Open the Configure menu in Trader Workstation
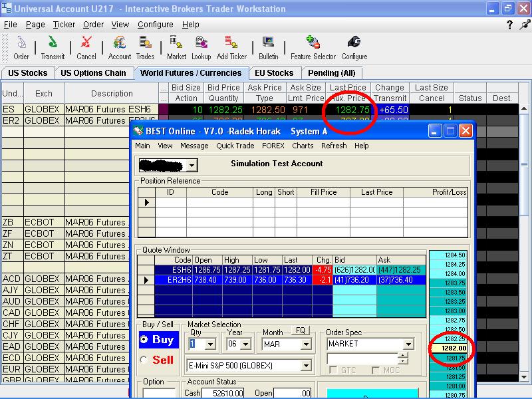Viewport: 532px width, 399px height. coord(155,25)
